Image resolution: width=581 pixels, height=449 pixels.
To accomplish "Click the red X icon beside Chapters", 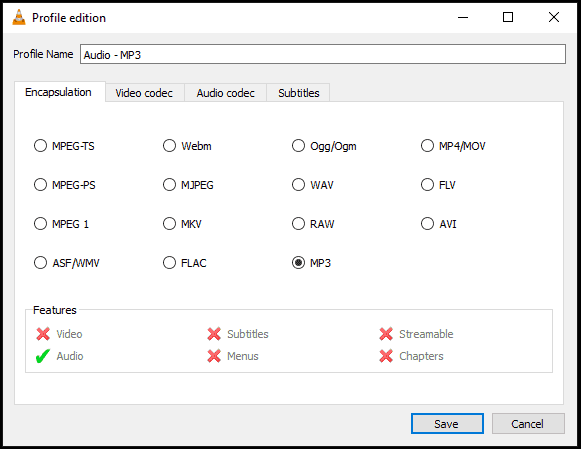I will (x=386, y=356).
